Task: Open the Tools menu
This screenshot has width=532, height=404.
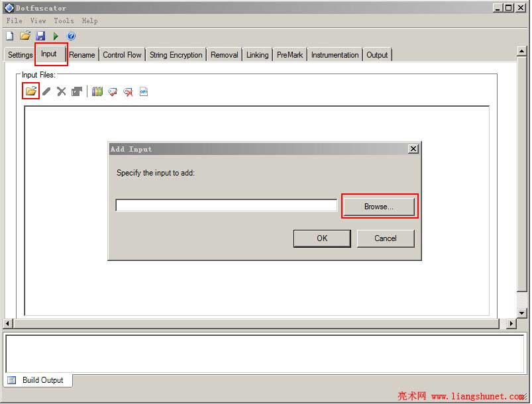Action: [x=64, y=21]
